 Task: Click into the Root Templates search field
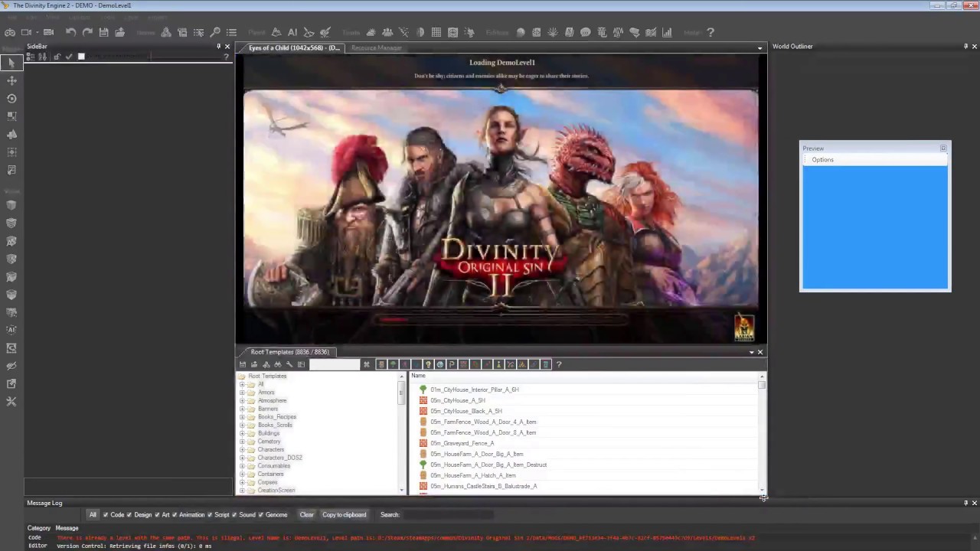tap(335, 364)
